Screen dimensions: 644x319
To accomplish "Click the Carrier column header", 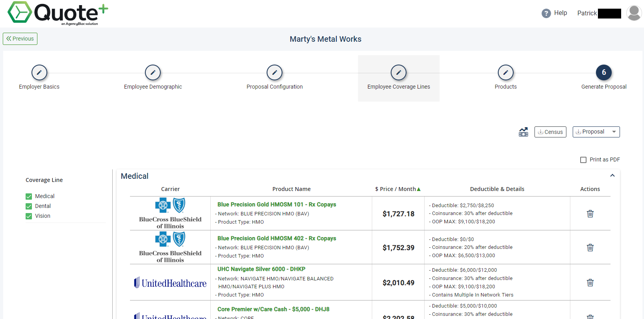I will (170, 189).
